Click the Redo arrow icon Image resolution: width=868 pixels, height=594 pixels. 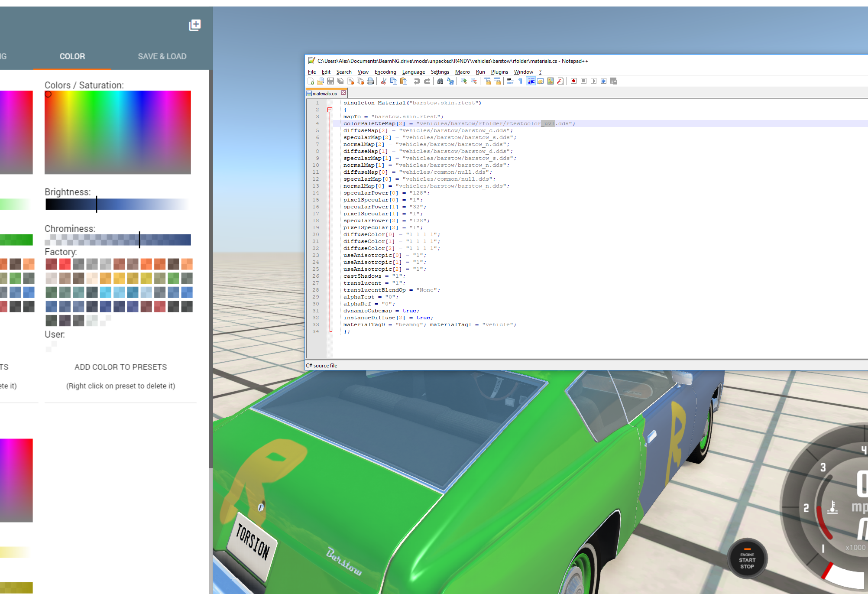pyautogui.click(x=427, y=81)
